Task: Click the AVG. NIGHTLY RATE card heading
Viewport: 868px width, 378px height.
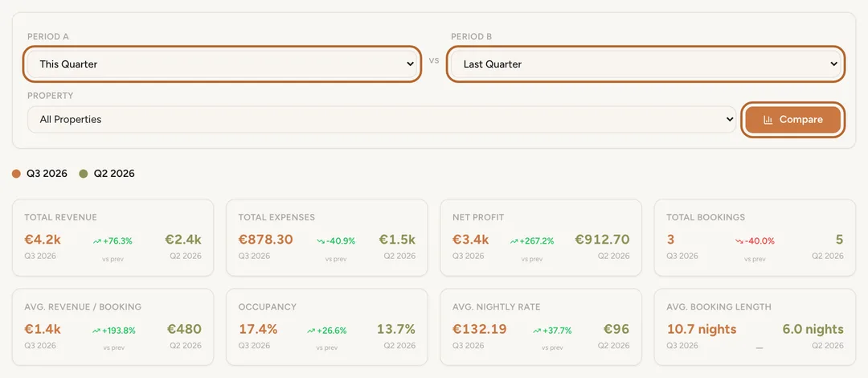Action: (x=497, y=306)
